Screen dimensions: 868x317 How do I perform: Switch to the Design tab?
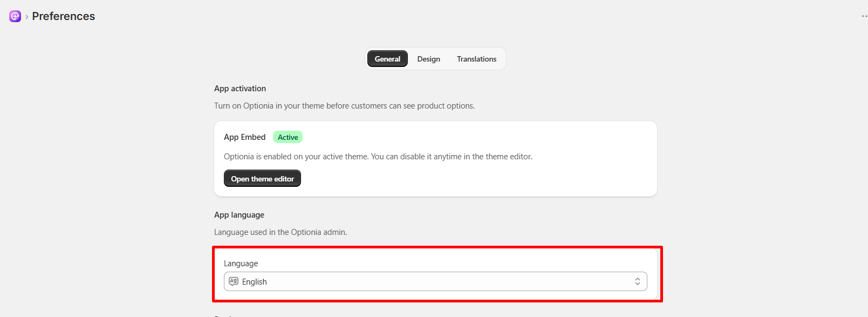pos(429,59)
